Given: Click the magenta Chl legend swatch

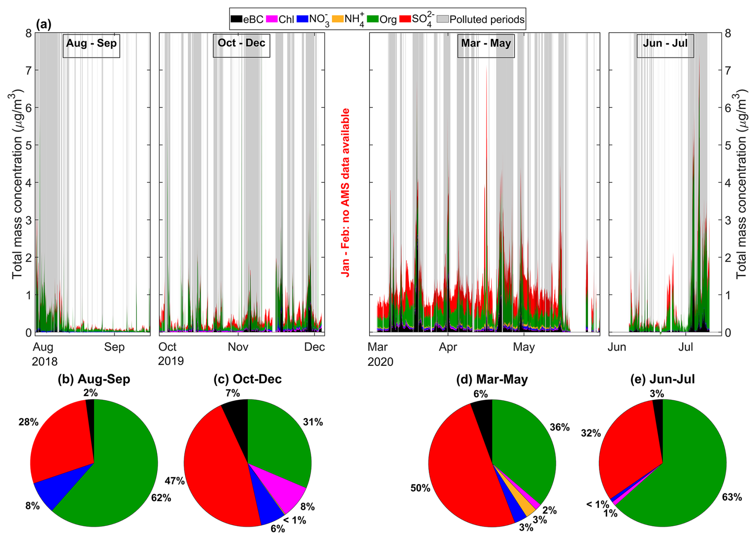Looking at the screenshot, I should coord(272,19).
